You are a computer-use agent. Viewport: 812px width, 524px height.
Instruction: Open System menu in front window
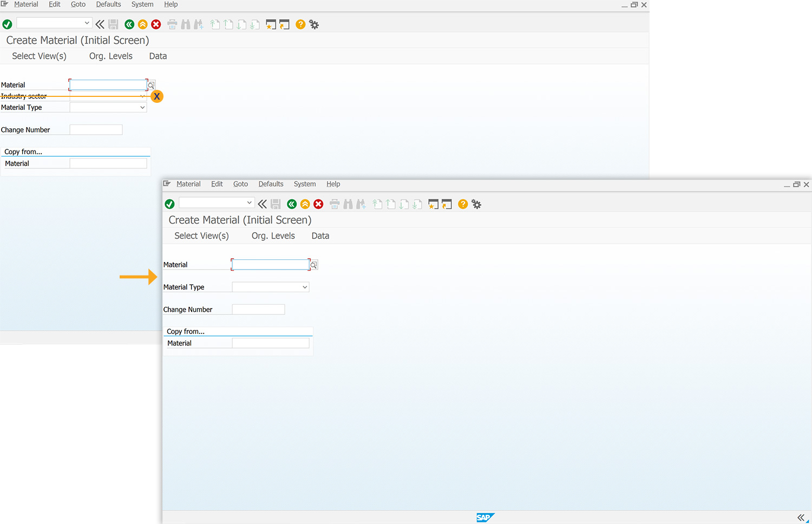[305, 184]
